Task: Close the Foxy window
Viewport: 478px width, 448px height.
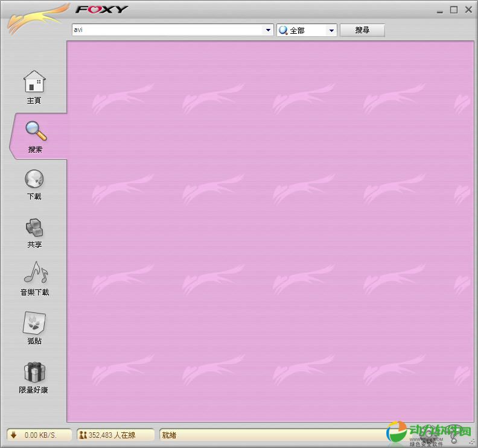Action: pos(468,9)
